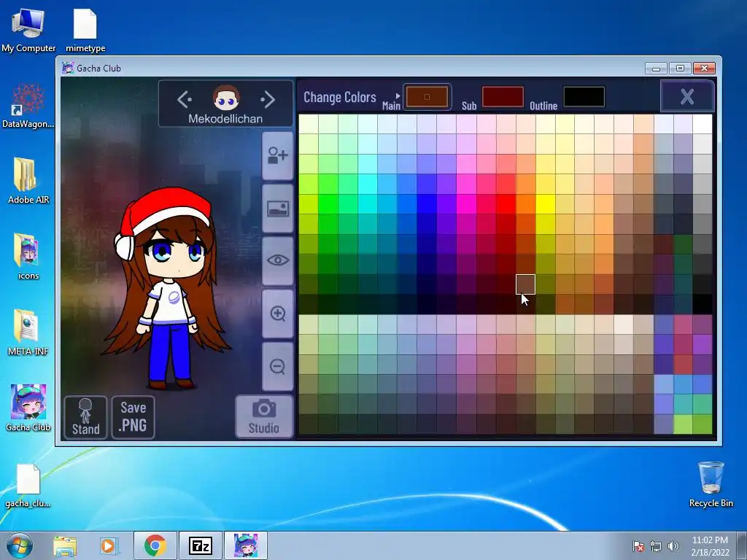The width and height of the screenshot is (747, 560).
Task: Click the Change Colors title text
Action: (x=340, y=97)
